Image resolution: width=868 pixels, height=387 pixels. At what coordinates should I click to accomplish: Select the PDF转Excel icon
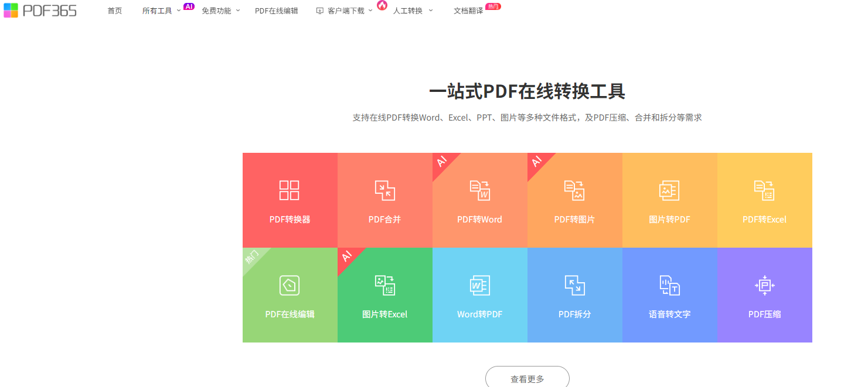[x=764, y=190]
